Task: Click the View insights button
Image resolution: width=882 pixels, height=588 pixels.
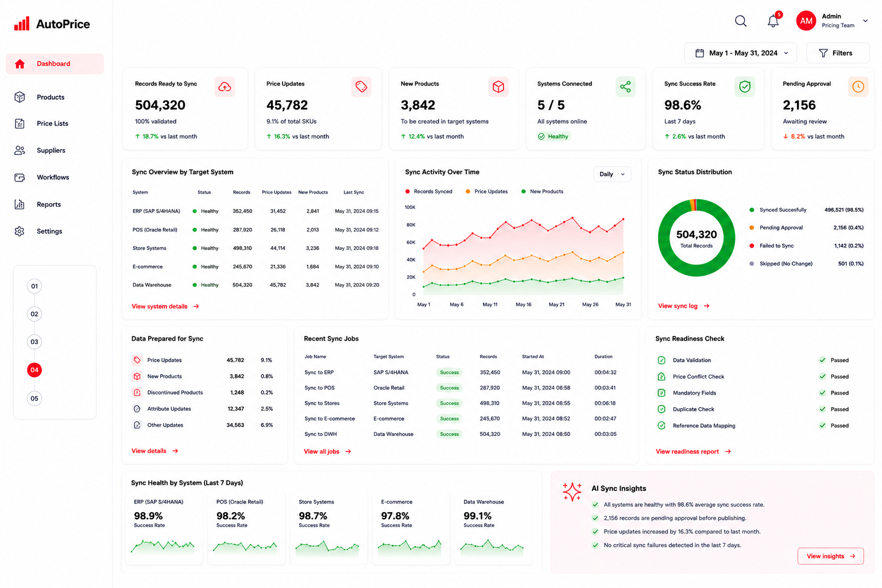Action: tap(830, 556)
